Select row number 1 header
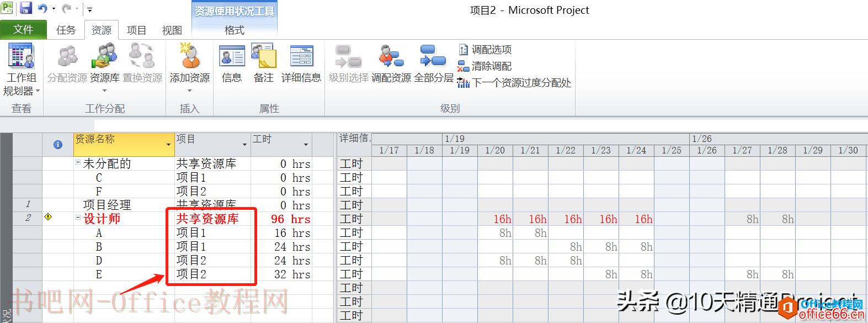 pos(28,204)
